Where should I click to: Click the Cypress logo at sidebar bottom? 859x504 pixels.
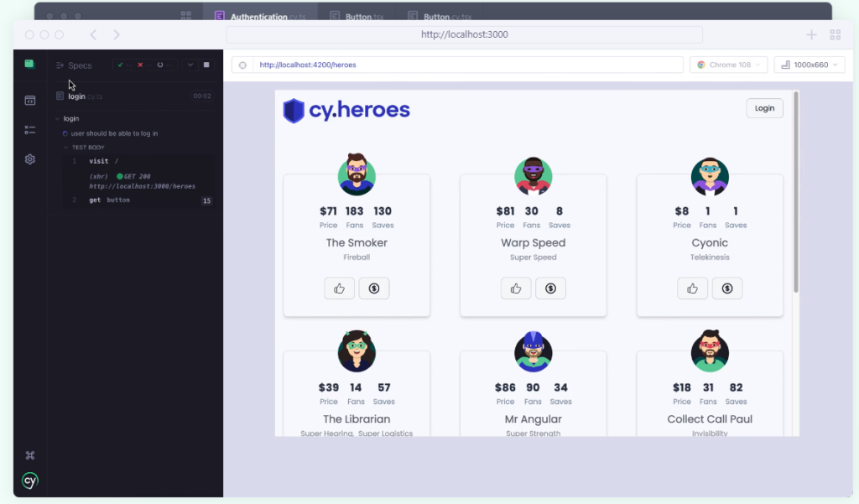[x=30, y=481]
